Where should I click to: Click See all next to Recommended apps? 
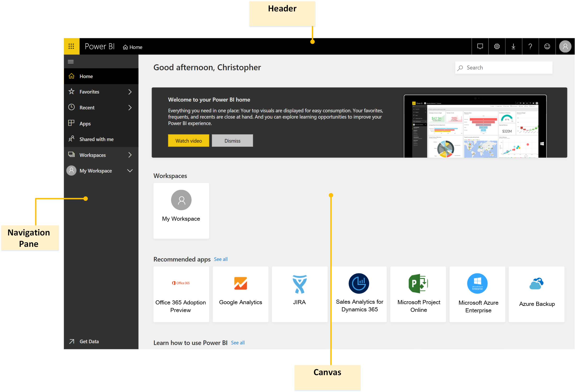tap(221, 259)
